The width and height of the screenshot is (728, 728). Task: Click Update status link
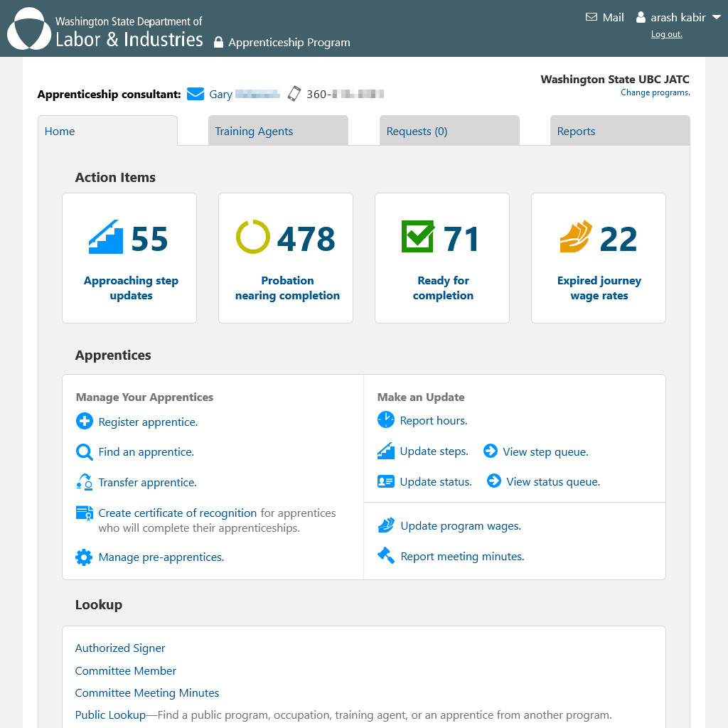(436, 481)
